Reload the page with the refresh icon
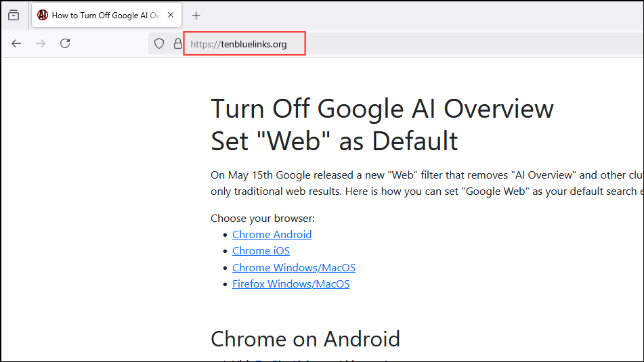 [65, 43]
